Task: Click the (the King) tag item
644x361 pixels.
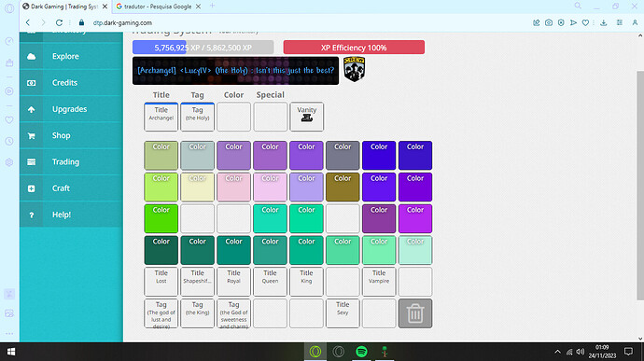Action: (198, 313)
